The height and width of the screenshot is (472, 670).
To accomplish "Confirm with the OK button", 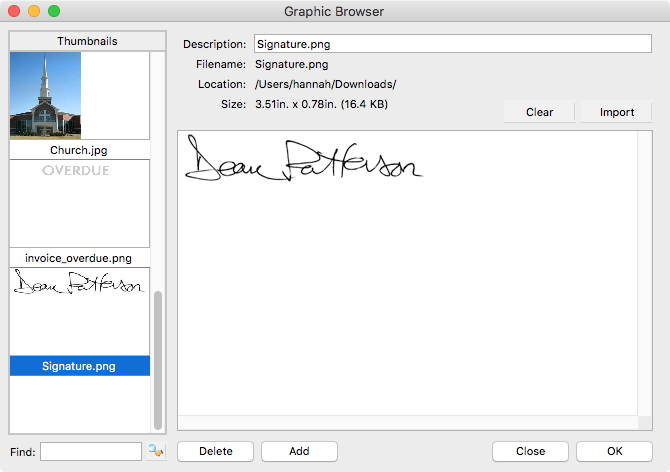I will coord(614,451).
